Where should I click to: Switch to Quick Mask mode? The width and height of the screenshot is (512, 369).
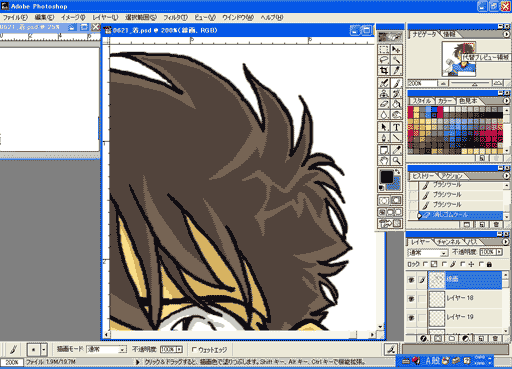(x=396, y=200)
